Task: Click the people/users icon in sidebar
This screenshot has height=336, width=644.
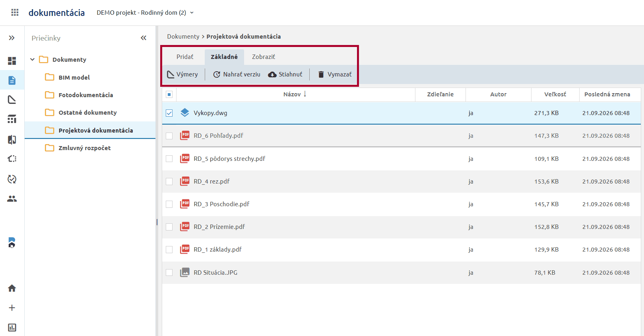Action: (12, 199)
